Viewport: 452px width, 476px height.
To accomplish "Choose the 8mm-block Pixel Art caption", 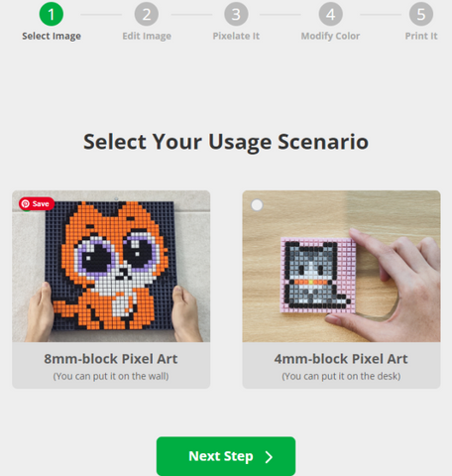I will [111, 359].
